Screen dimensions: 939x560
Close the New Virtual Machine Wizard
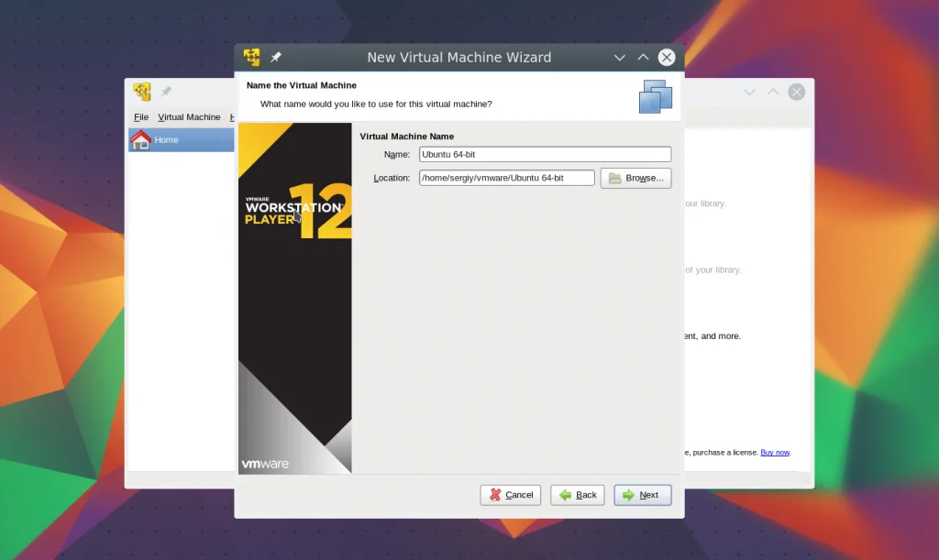(667, 58)
